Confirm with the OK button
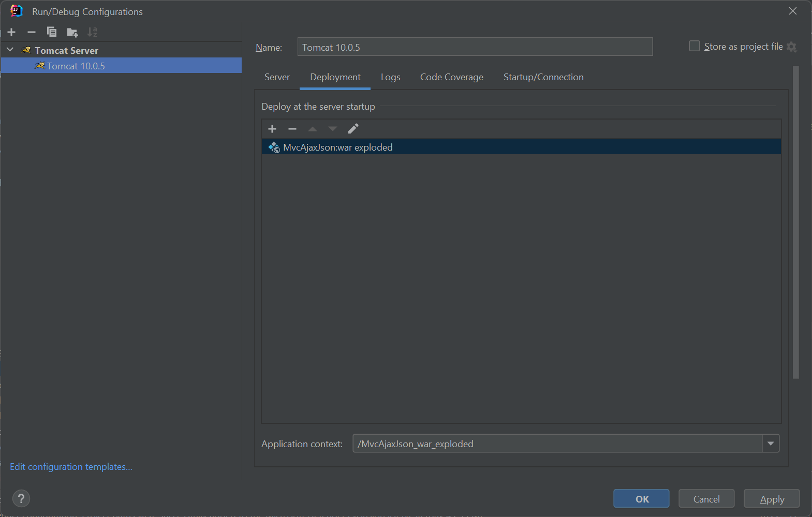This screenshot has height=517, width=812. pos(642,499)
